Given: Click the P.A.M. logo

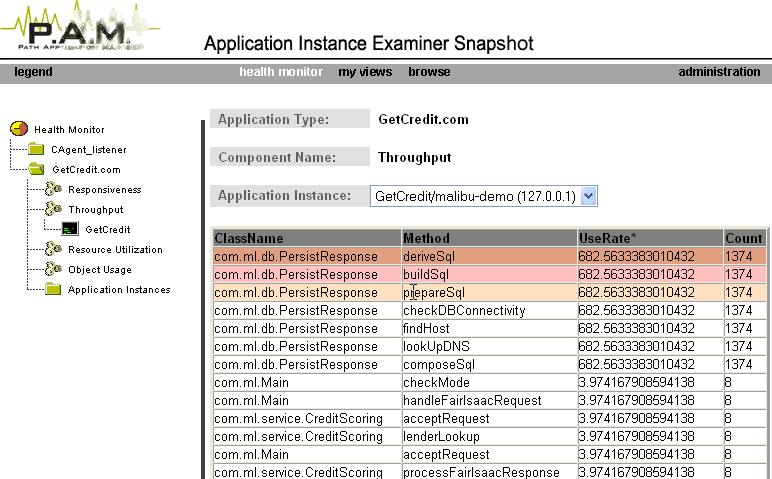Looking at the screenshot, I should [x=80, y=27].
